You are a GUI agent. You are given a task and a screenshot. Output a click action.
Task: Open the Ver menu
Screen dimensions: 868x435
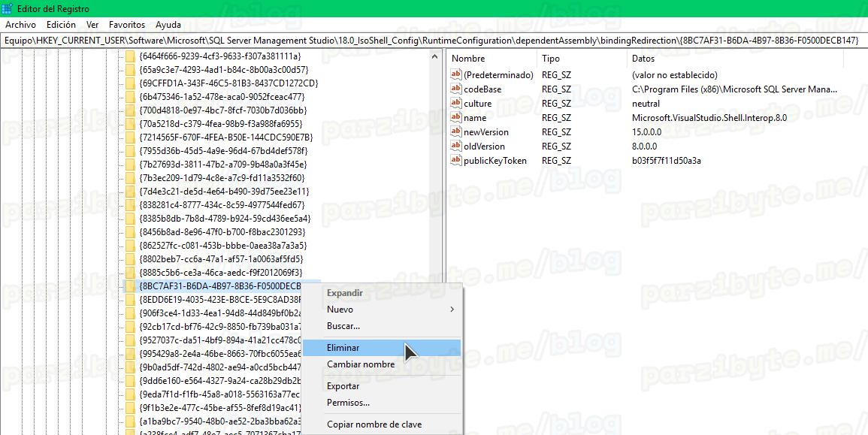point(92,25)
